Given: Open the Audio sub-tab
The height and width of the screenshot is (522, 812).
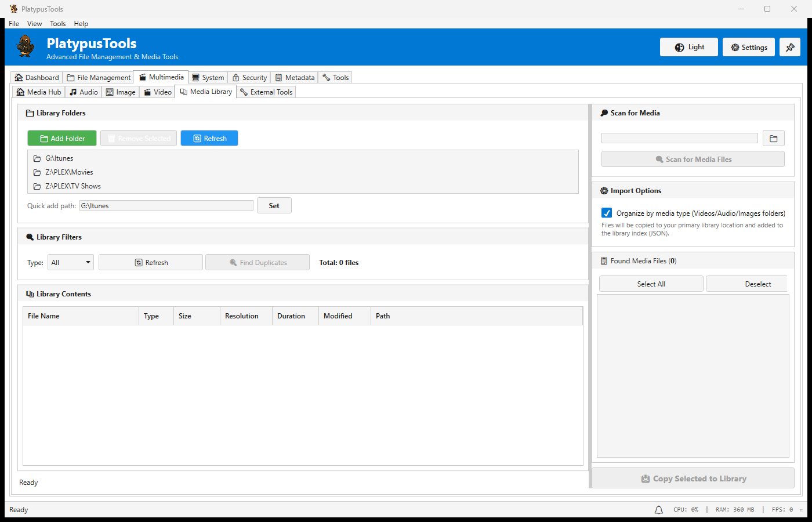Looking at the screenshot, I should [84, 92].
